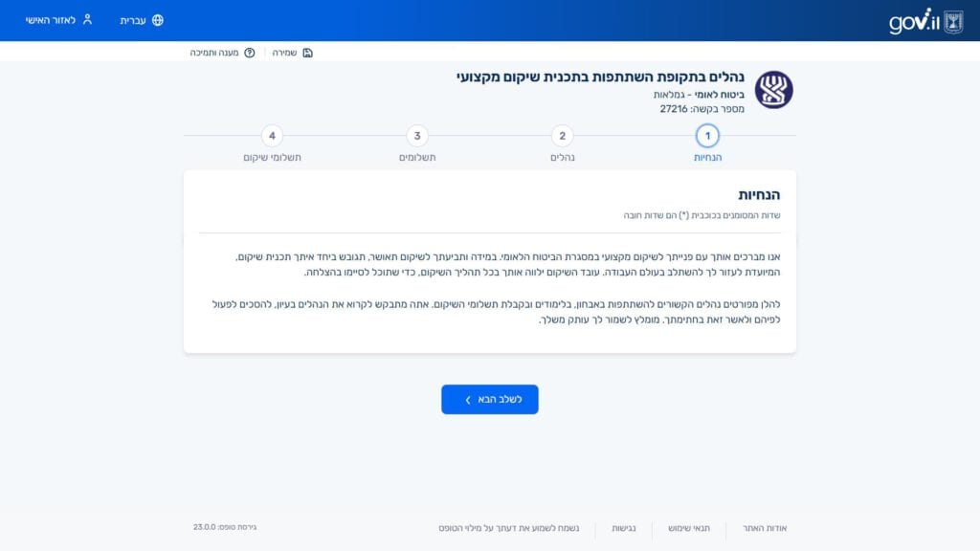Viewport: 980px width, 551px height.
Task: Click the form feedback link in footer
Action: 513,527
